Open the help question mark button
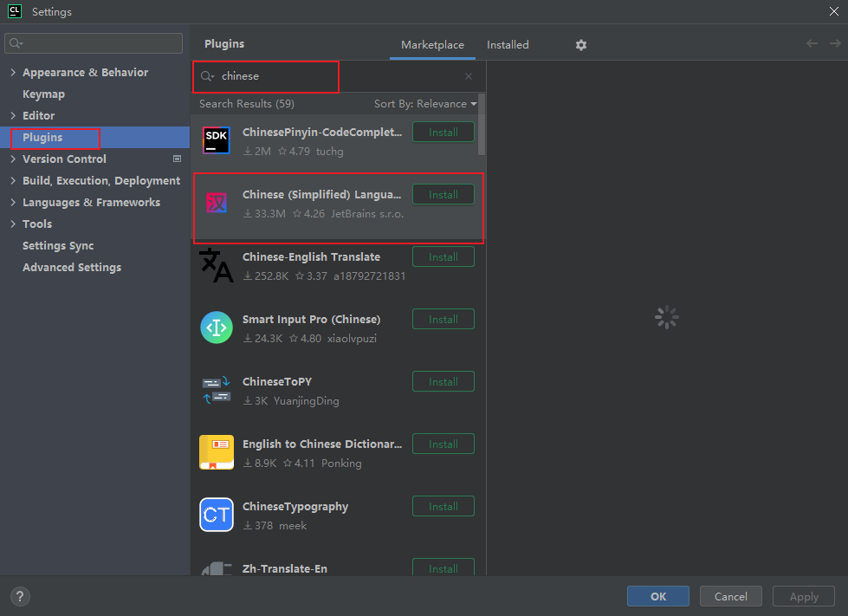Screen dimensions: 848x616 click(x=20, y=596)
